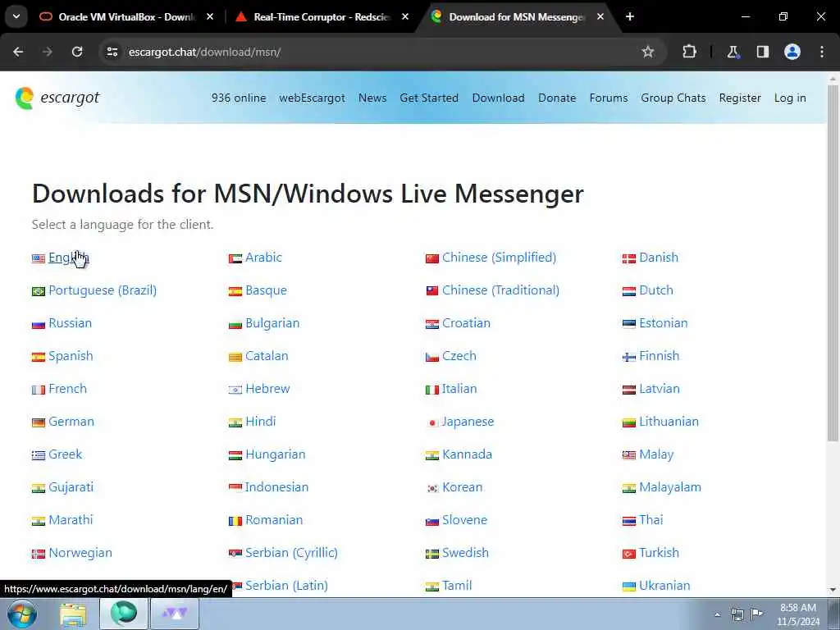Open Forums in the navigation bar
The width and height of the screenshot is (840, 630).
(x=609, y=98)
